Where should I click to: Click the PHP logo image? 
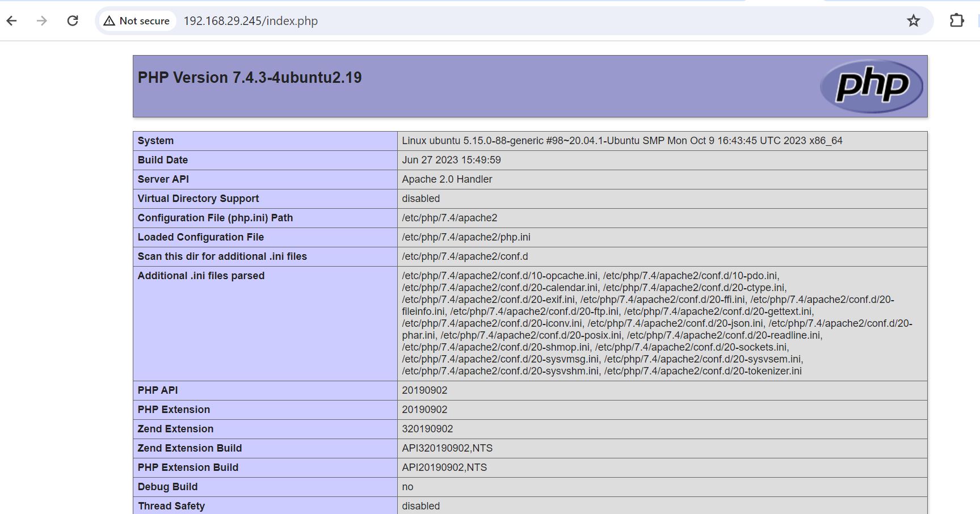[871, 86]
